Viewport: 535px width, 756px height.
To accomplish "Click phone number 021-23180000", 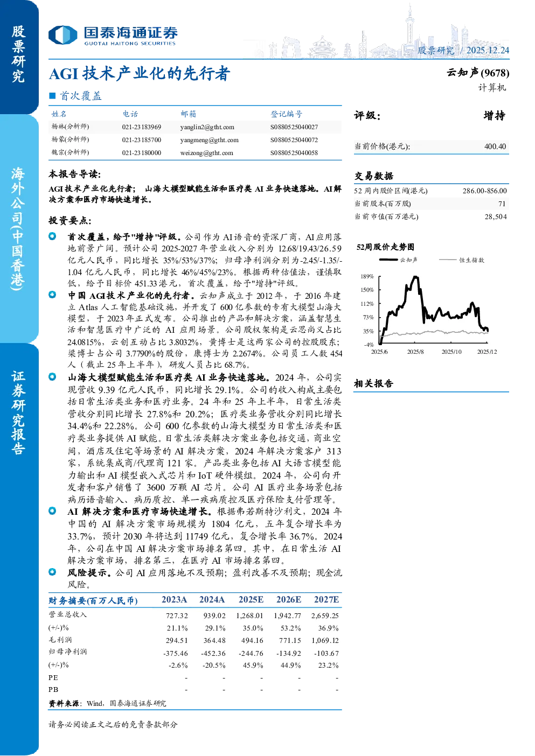I will (x=142, y=153).
